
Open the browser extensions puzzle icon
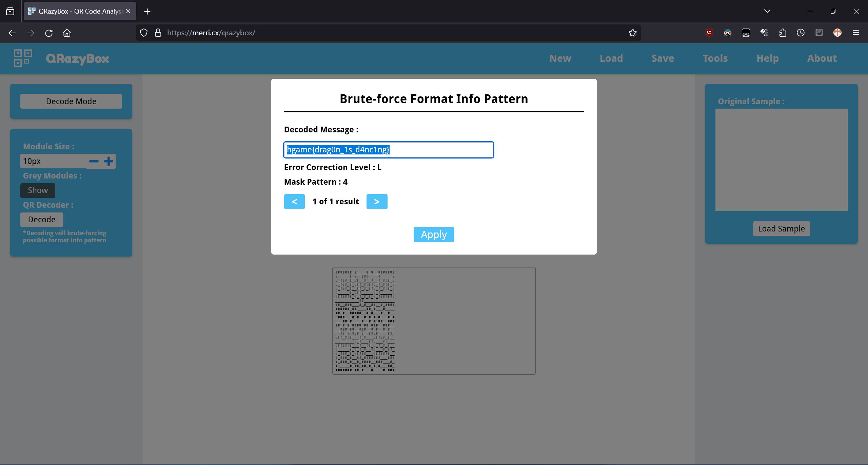(x=783, y=33)
